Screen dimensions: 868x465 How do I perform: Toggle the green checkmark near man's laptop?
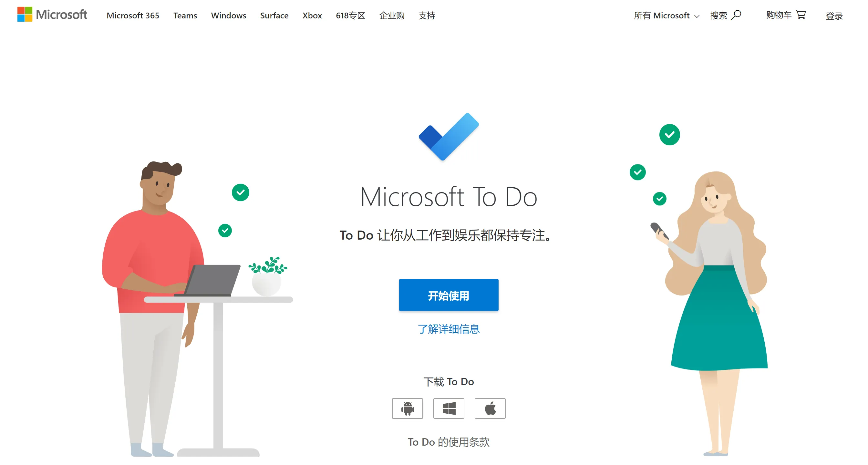(225, 230)
